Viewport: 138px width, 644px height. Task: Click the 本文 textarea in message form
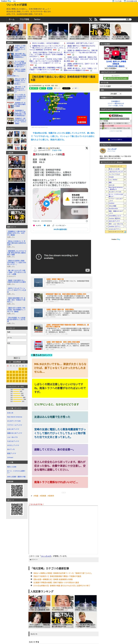coord(17,350)
